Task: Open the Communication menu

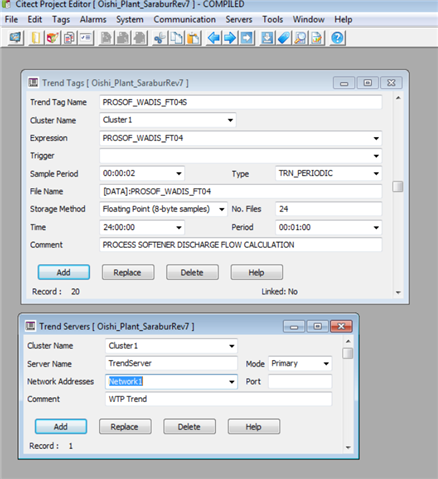Action: [184, 20]
